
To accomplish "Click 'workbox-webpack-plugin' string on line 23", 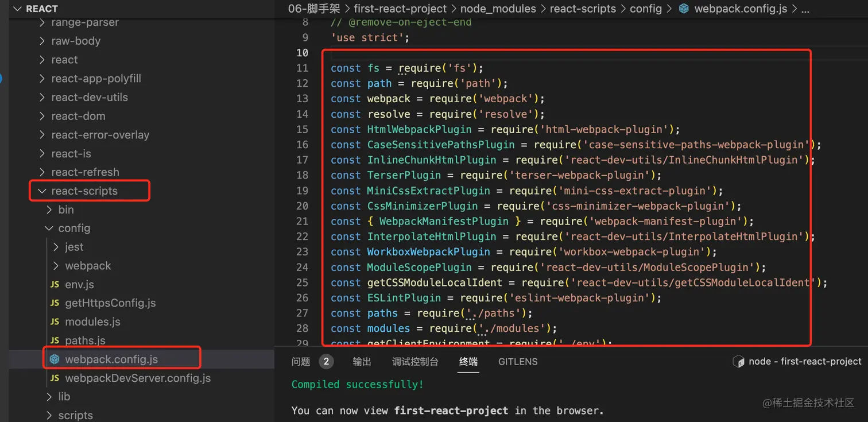I will [x=631, y=251].
